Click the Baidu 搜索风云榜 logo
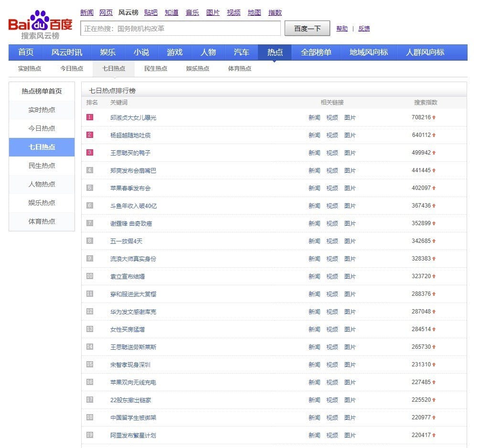480x448 pixels. tap(41, 25)
